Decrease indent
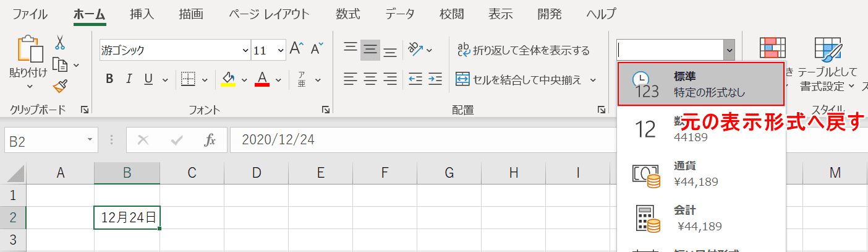Viewport: 868px width, 252px height. point(415,79)
